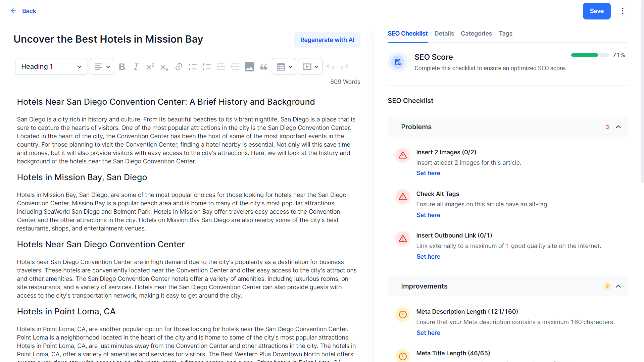Viewport: 644px width, 362px height.
Task: Create a numbered list
Action: point(207,67)
